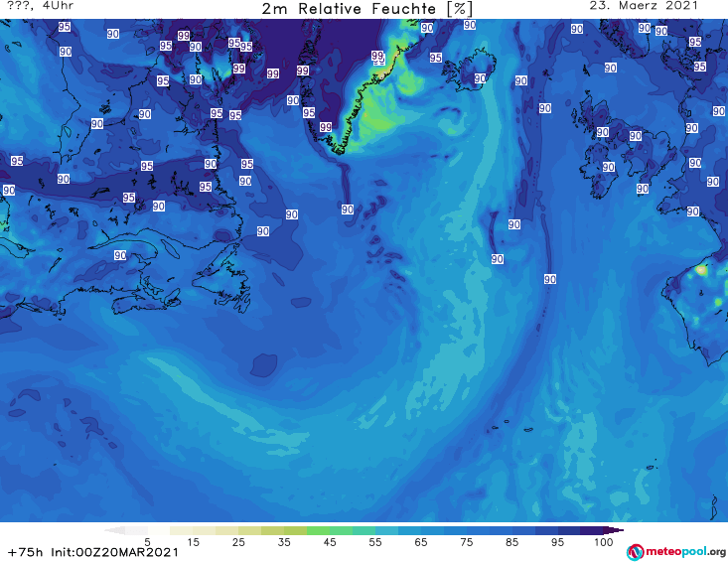
Task: Pick the dark purple arrow end of color scale
Action: point(614,530)
